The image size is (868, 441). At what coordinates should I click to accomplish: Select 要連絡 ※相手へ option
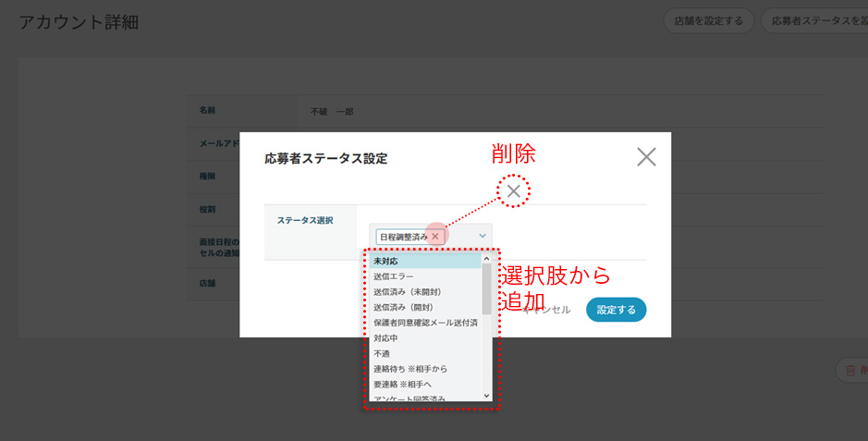[423, 384]
